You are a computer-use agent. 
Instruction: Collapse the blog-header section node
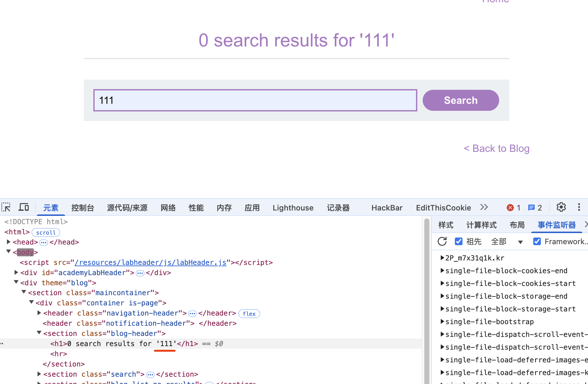(x=39, y=333)
